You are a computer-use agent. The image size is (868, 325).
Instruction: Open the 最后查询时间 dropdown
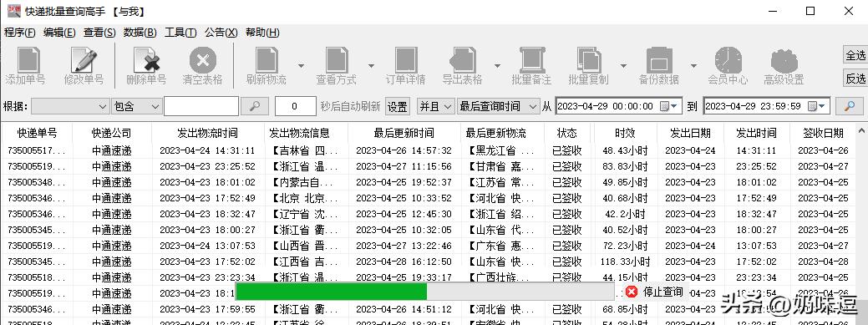coord(498,106)
